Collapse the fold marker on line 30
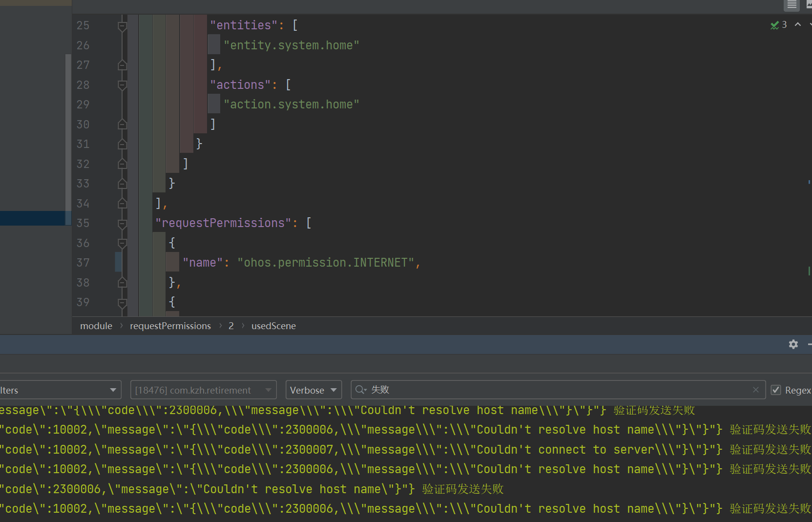 point(123,125)
